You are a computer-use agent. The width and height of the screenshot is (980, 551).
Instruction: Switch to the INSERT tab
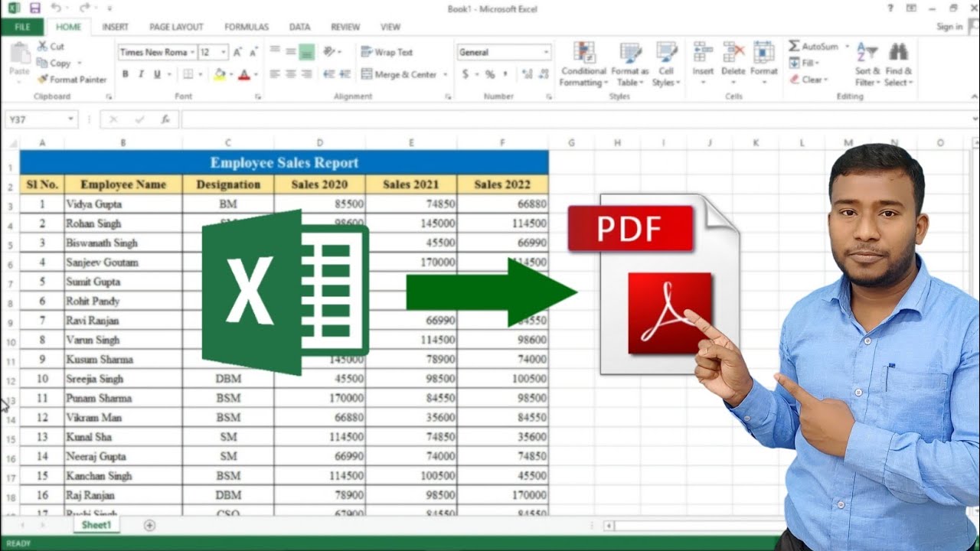coord(116,27)
